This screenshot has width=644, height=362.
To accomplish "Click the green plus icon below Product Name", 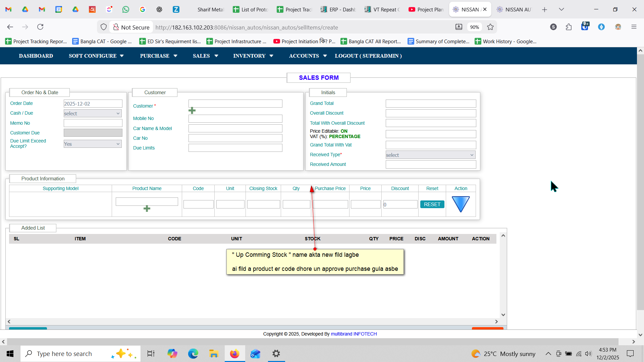I will pos(147,208).
